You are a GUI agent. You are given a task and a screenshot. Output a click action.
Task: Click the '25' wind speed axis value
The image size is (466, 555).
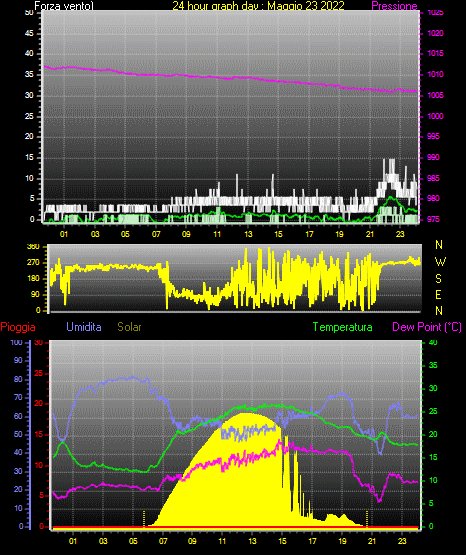[x=29, y=116]
